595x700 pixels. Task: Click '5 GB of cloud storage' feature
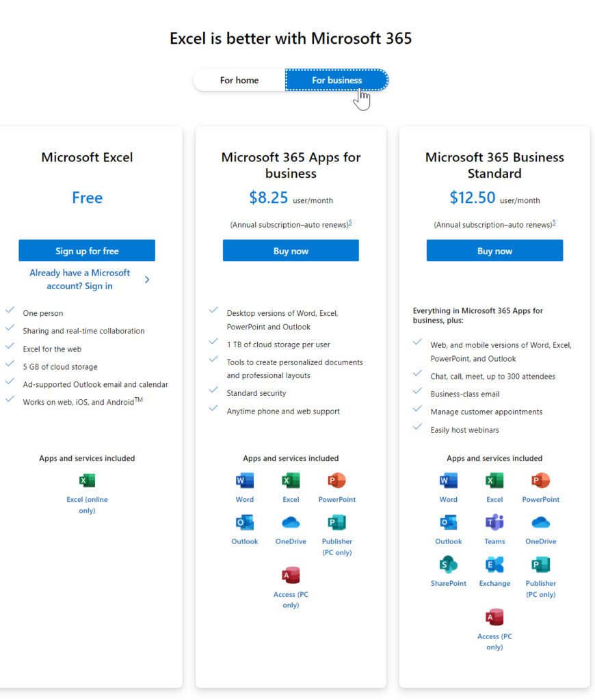[60, 367]
